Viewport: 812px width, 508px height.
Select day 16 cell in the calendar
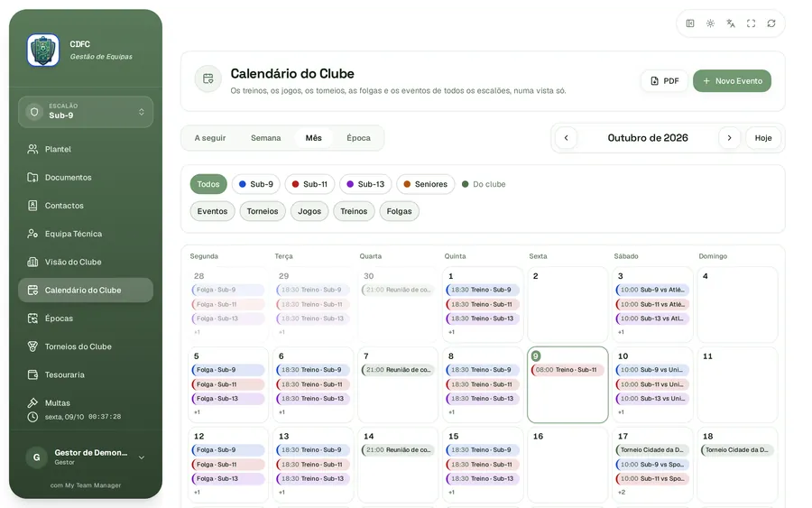[567, 465]
